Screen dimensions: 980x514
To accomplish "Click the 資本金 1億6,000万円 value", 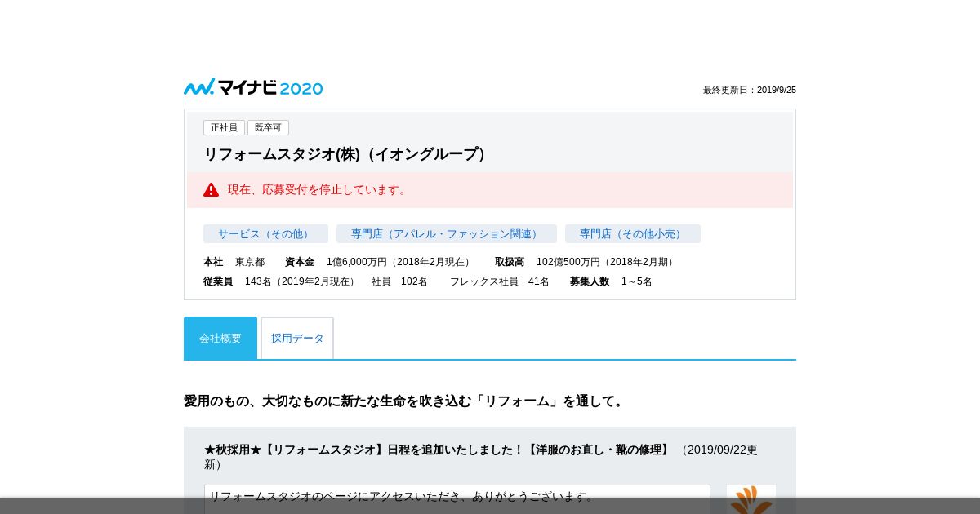I will pos(400,262).
